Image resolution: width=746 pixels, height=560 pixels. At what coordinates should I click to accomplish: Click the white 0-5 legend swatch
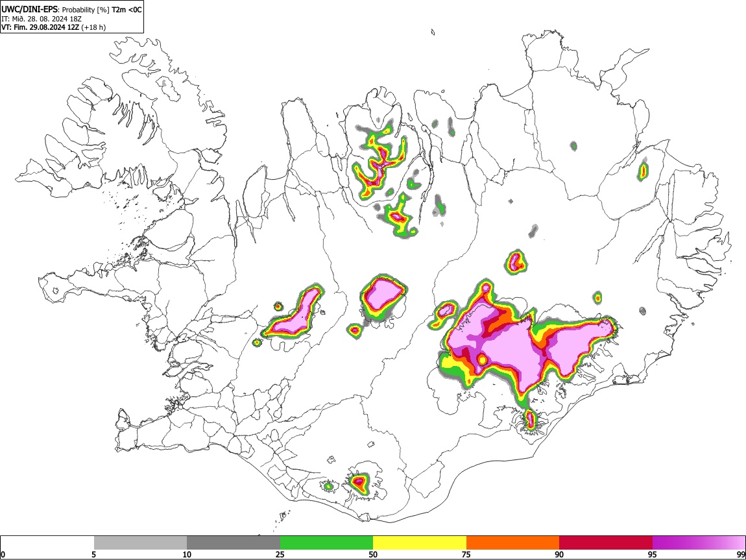coord(47,543)
